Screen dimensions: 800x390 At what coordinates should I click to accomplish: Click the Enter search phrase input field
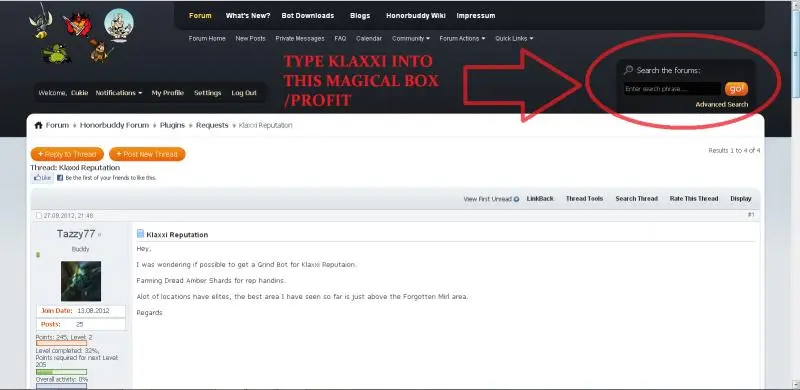672,89
